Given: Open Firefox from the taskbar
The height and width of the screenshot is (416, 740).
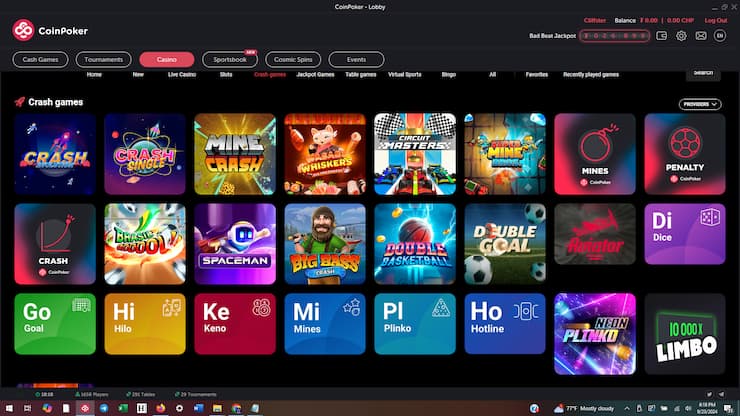Looking at the screenshot, I should (x=160, y=408).
